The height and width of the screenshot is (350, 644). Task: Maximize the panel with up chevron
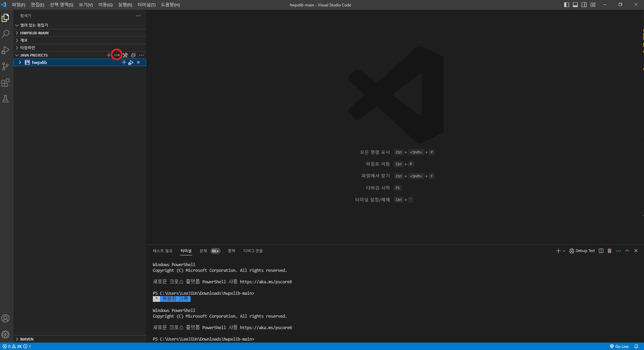pyautogui.click(x=627, y=251)
